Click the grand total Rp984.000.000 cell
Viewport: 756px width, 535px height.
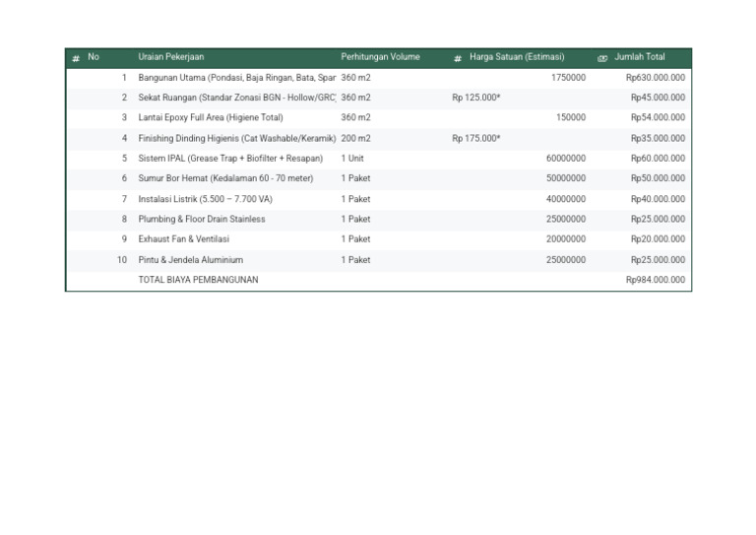(x=656, y=280)
